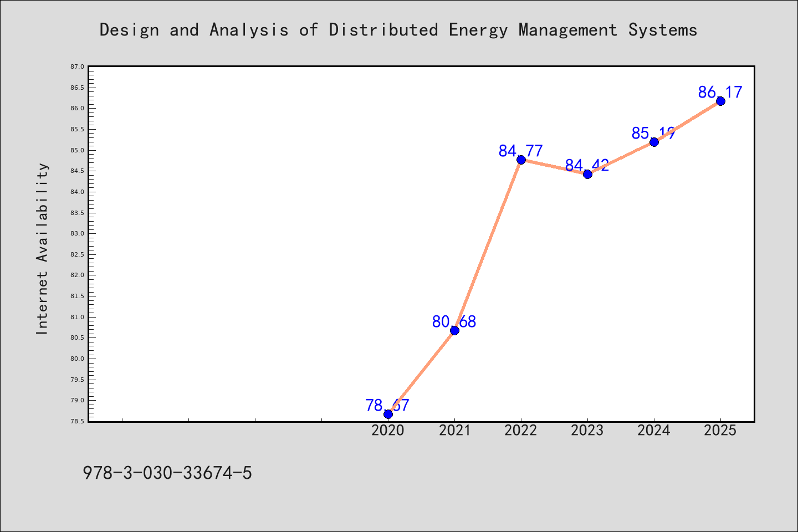Click the 84.0 y-axis tick label
Image resolution: width=798 pixels, height=532 pixels.
tap(78, 192)
